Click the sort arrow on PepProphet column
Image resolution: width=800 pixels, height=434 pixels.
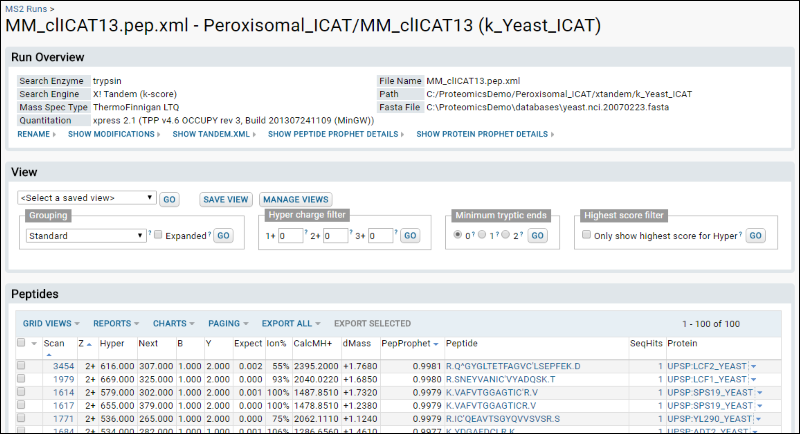[437, 344]
